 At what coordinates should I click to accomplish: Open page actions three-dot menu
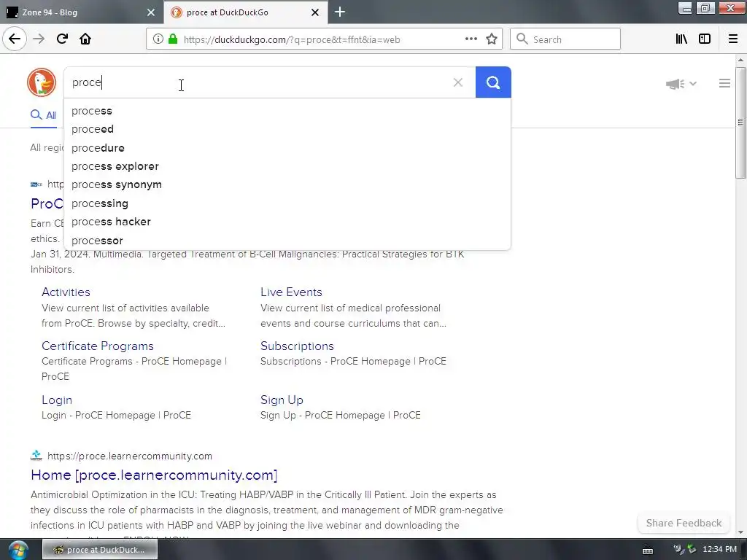pyautogui.click(x=471, y=39)
